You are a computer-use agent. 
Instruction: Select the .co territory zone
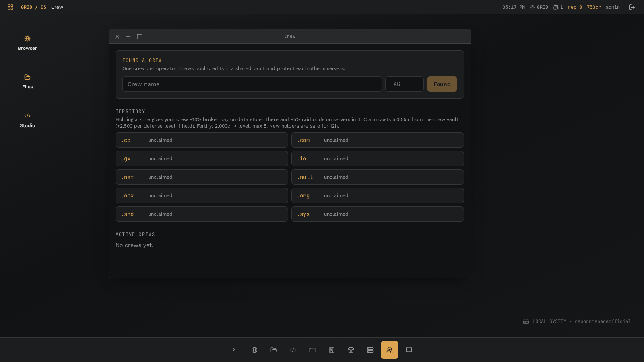[x=202, y=140]
